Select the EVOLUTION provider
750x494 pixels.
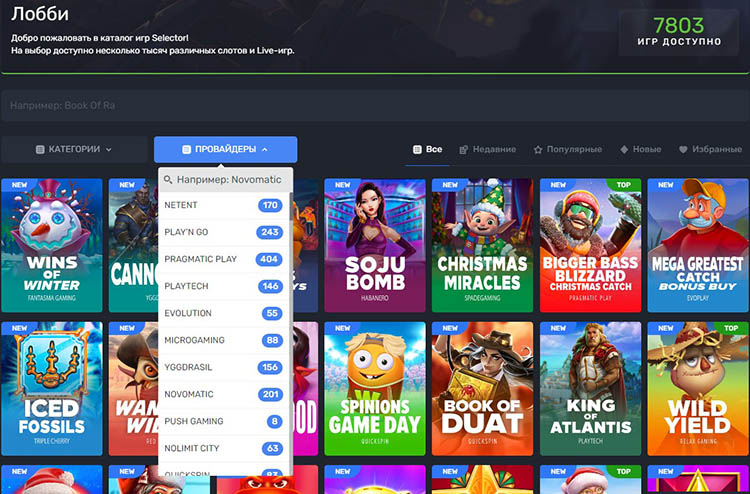223,313
